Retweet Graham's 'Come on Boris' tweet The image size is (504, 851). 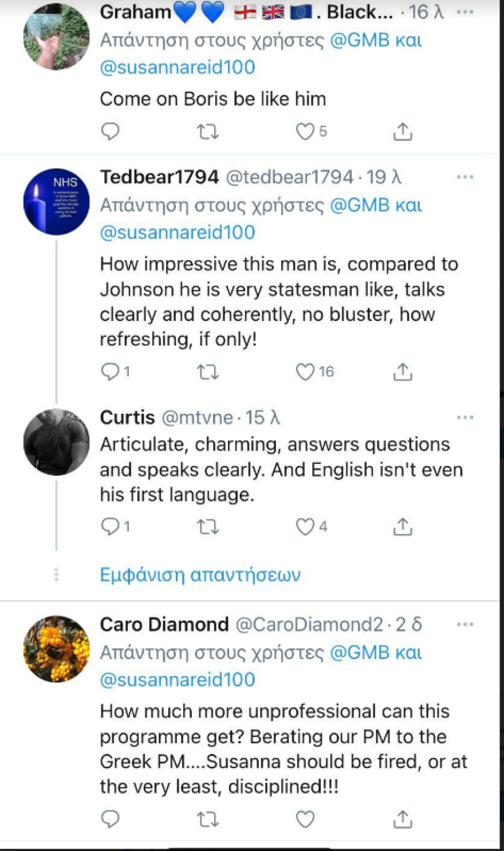[207, 132]
